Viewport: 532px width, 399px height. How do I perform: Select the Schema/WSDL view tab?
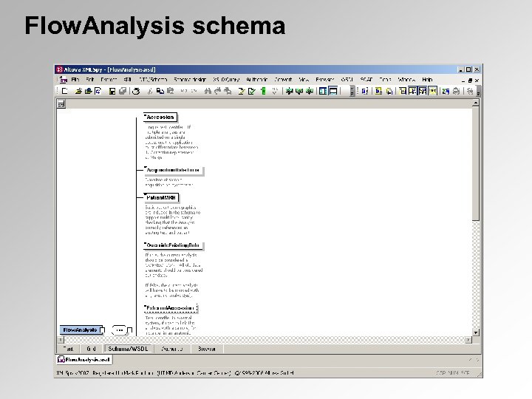129,349
